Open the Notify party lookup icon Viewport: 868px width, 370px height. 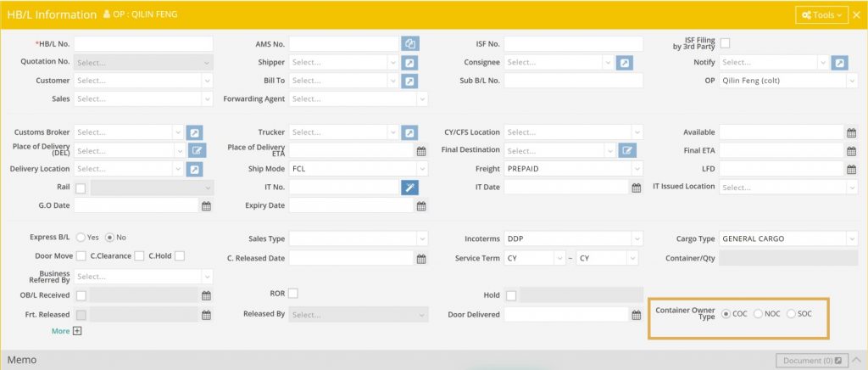[839, 62]
